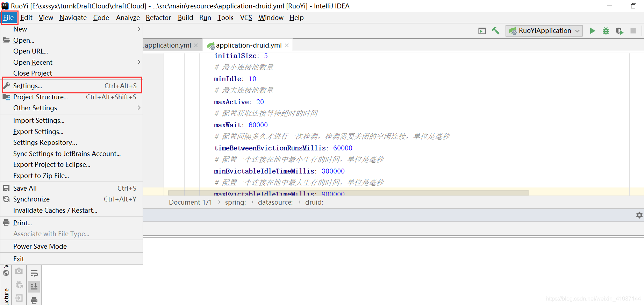Open the Help menu
Image resolution: width=644 pixels, height=305 pixels.
(x=296, y=17)
